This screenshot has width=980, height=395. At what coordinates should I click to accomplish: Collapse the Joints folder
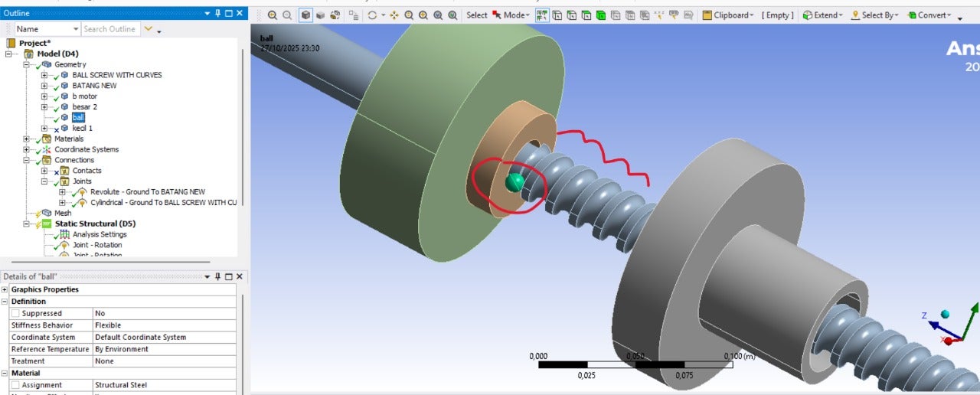click(44, 181)
